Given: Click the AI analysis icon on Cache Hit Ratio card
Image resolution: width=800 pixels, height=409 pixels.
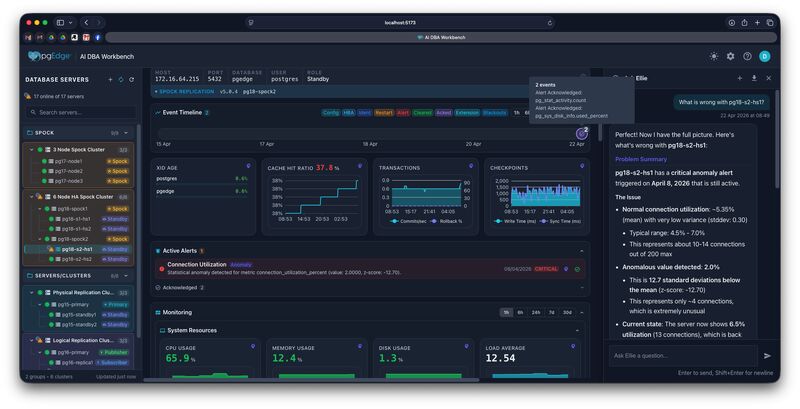Looking at the screenshot, I should click(x=360, y=166).
